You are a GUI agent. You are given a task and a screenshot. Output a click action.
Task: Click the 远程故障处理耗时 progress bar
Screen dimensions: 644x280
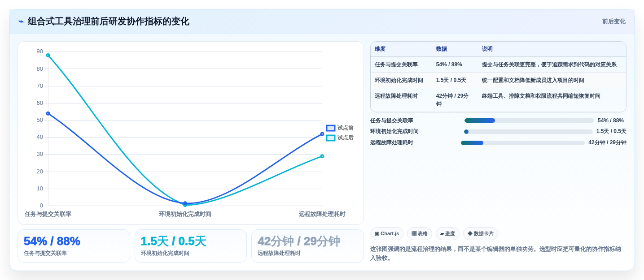pos(523,143)
